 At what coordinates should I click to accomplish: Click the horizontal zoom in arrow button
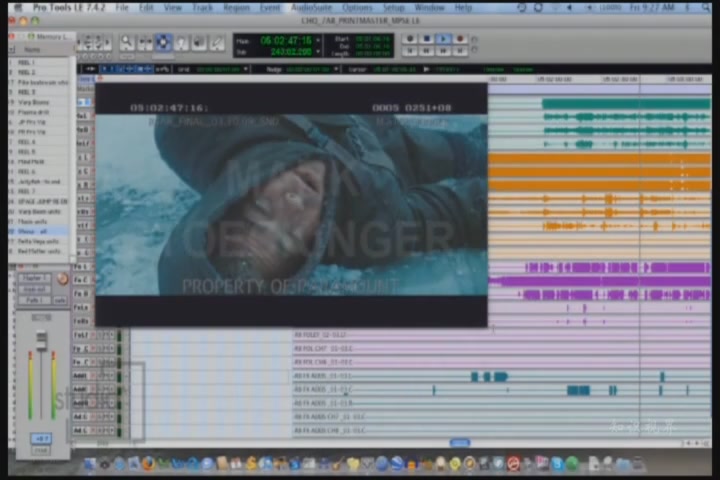pos(107,43)
